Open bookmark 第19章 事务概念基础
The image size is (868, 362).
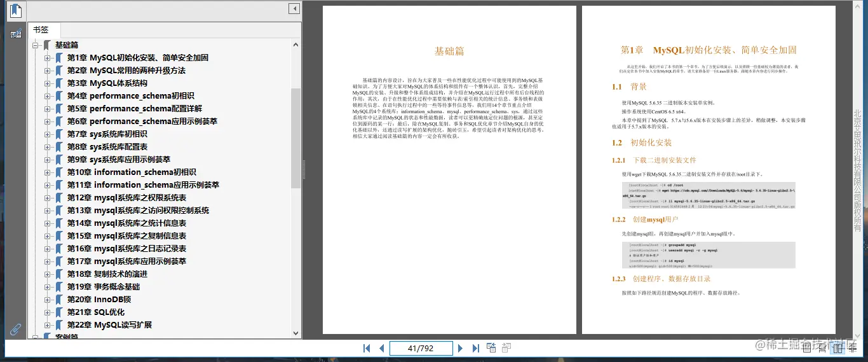pyautogui.click(x=104, y=287)
